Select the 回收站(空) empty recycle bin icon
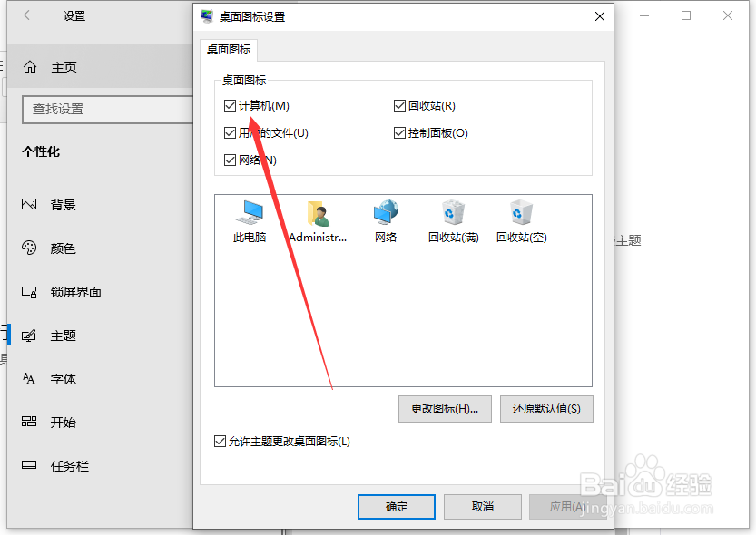756x535 pixels. click(x=521, y=222)
